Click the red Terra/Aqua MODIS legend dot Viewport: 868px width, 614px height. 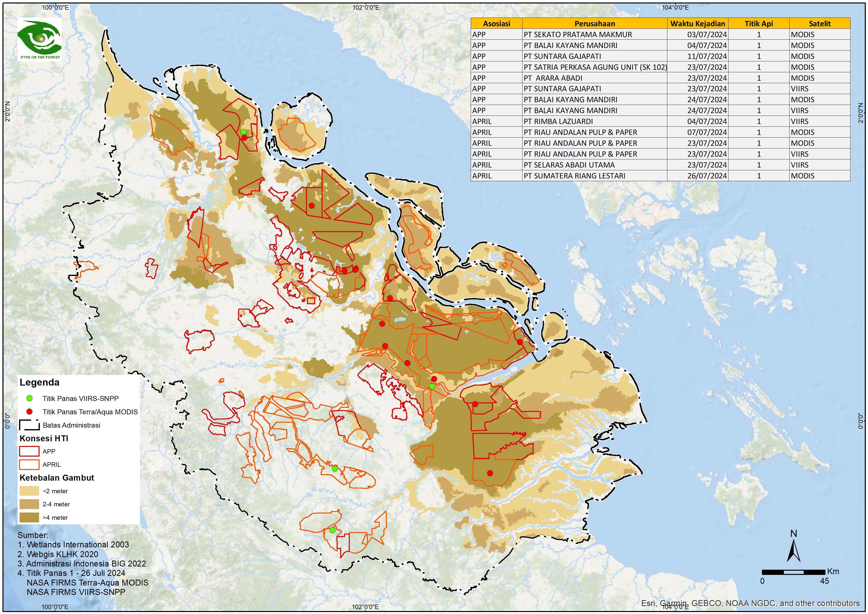point(29,412)
